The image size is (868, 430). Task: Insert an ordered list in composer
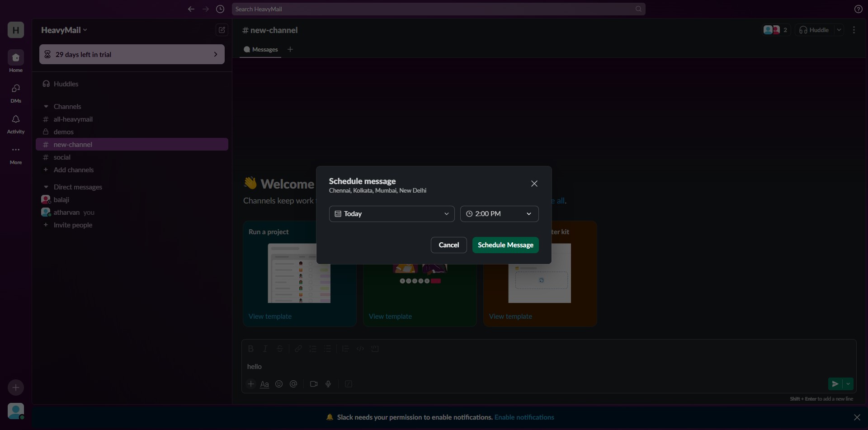pos(313,349)
